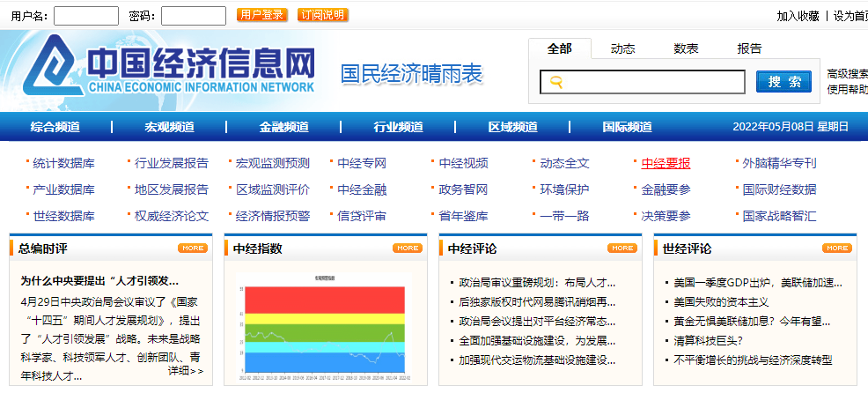Click the blue 搜索 button
868x393 pixels.
(x=783, y=82)
